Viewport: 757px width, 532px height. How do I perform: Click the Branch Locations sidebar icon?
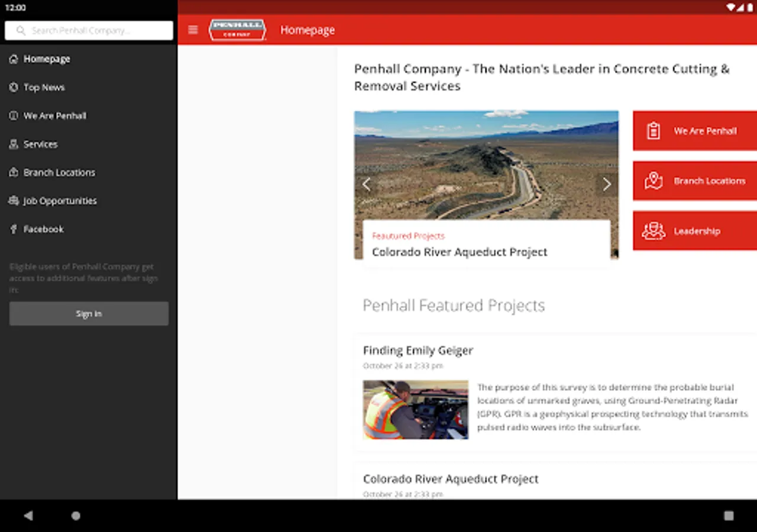click(14, 173)
